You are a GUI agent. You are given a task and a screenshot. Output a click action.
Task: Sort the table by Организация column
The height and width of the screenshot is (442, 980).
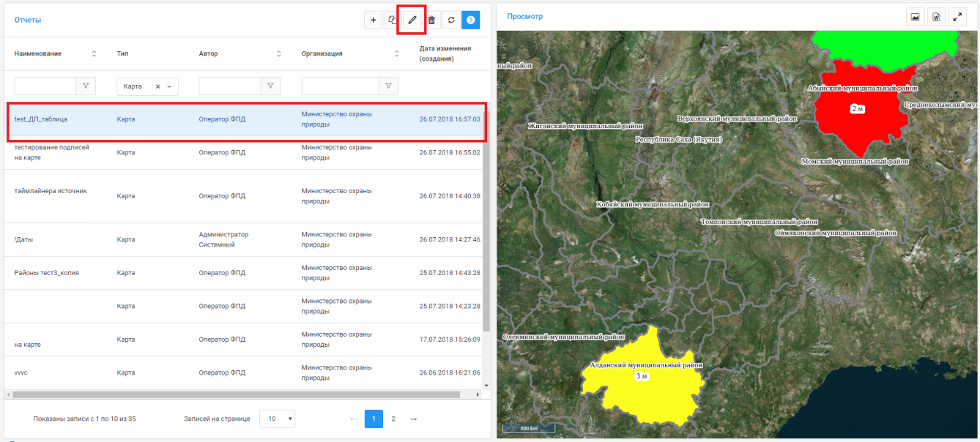point(396,53)
